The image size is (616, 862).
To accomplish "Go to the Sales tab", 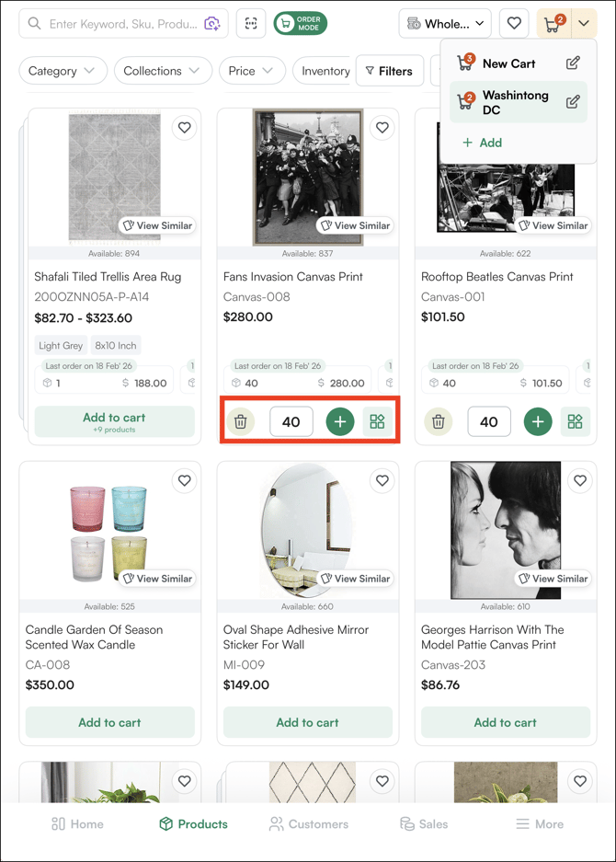I will click(423, 824).
